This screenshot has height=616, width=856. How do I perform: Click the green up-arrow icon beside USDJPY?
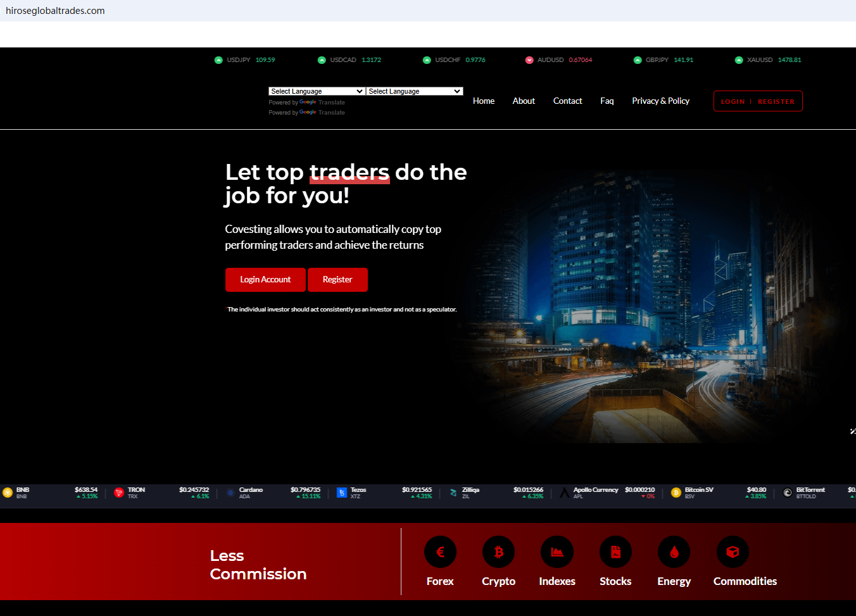(x=218, y=60)
